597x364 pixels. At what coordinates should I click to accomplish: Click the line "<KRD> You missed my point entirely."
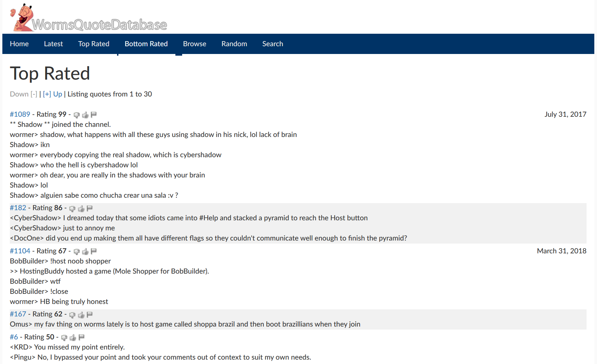pyautogui.click(x=67, y=347)
